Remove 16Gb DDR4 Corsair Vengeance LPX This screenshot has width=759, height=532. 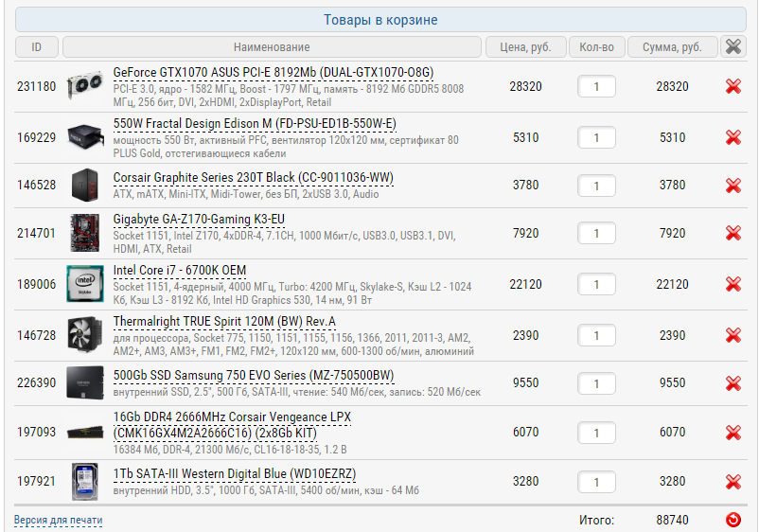click(733, 433)
